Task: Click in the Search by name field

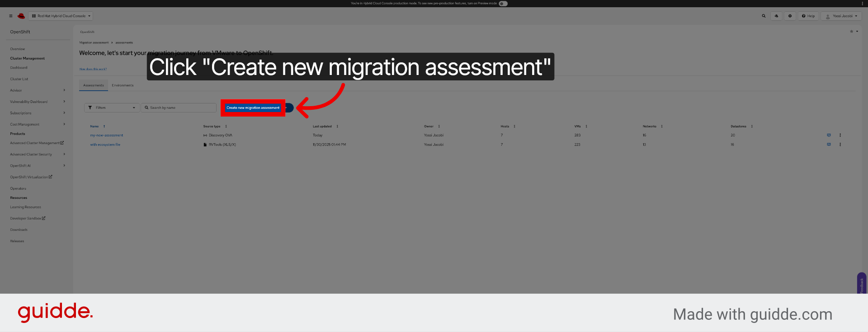Action: 179,108
